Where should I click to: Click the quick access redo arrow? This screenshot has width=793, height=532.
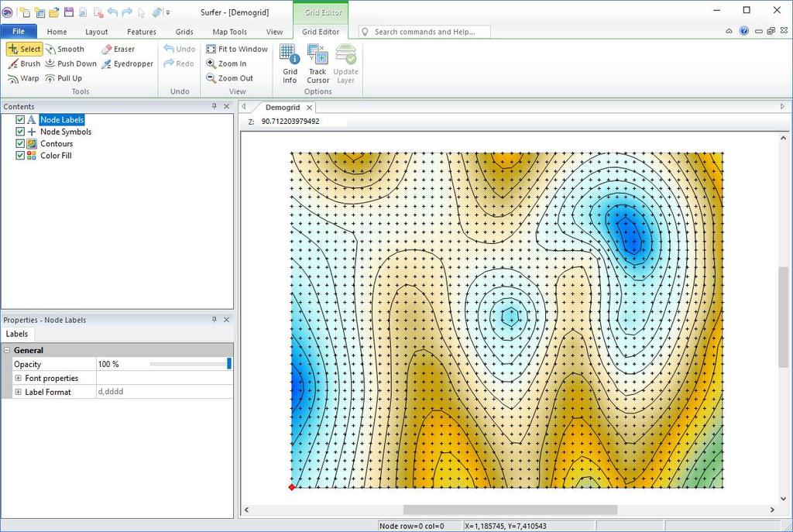pyautogui.click(x=127, y=12)
